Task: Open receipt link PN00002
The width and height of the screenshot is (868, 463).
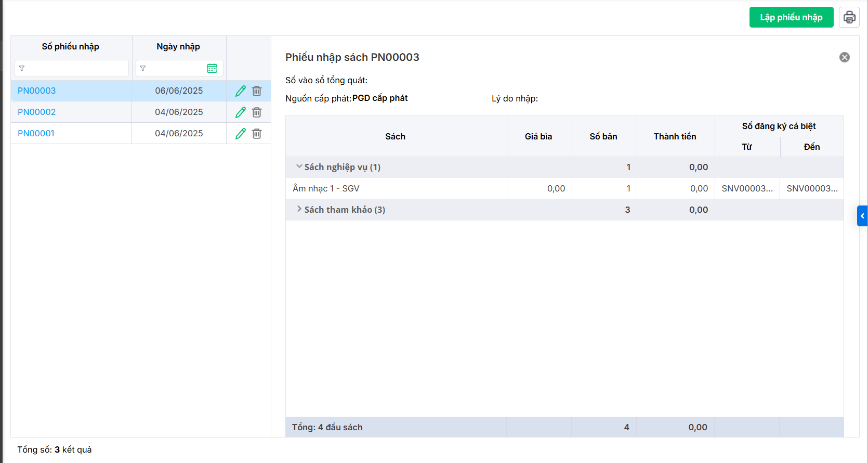Action: 37,112
